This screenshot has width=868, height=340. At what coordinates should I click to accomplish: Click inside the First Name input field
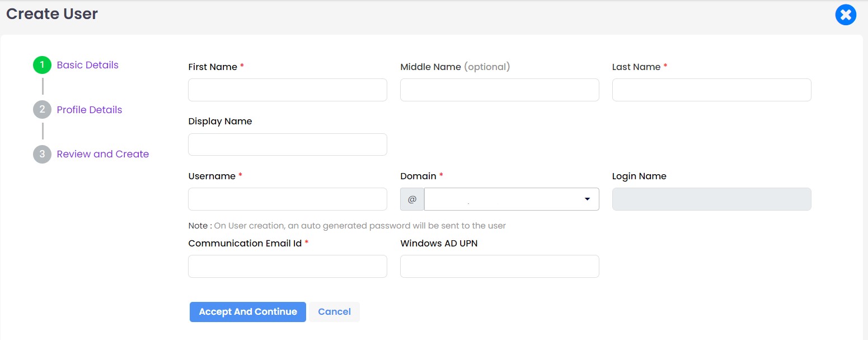[x=287, y=90]
